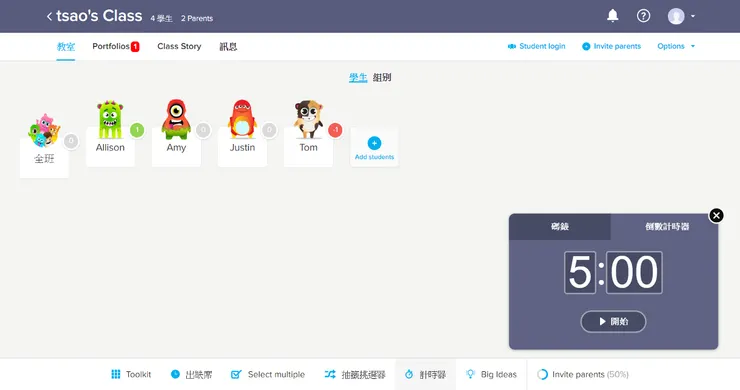Start the timer with 開始 button
The width and height of the screenshot is (740, 390).
point(613,322)
